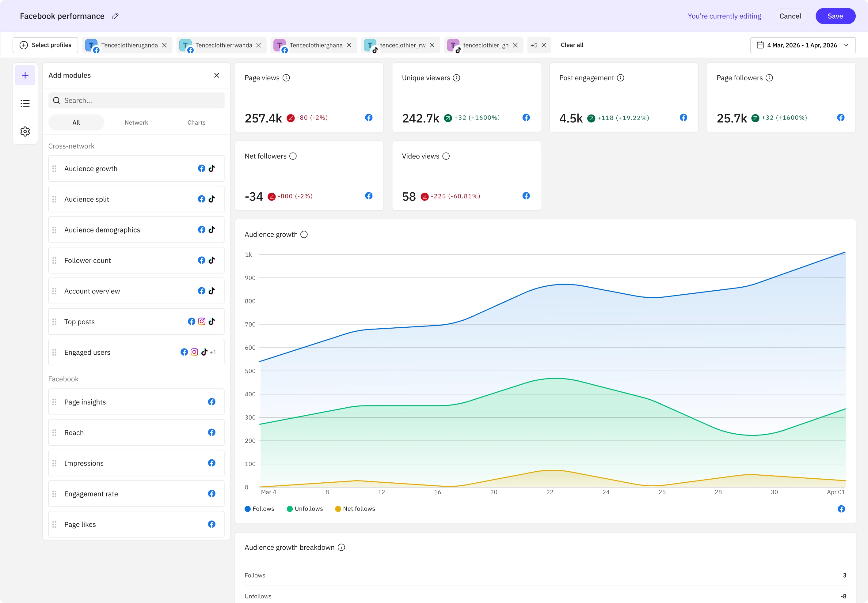This screenshot has width=868, height=603.
Task: Remove the Tenceclothieruganda profile chip
Action: pos(165,45)
